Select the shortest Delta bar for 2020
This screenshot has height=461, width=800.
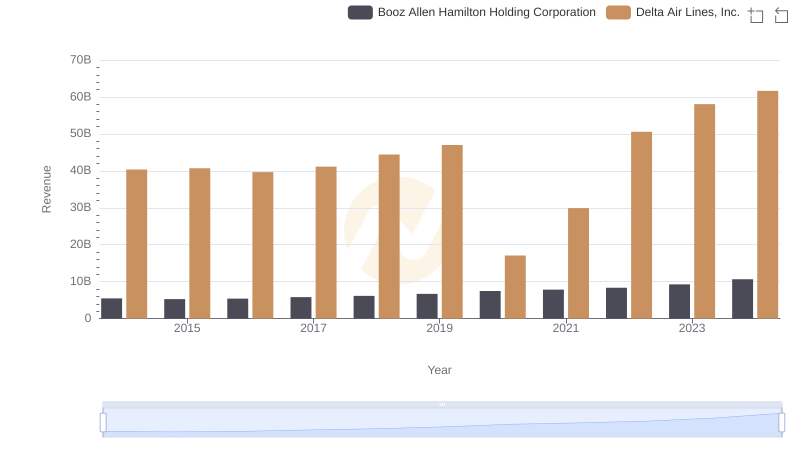pyautogui.click(x=515, y=287)
